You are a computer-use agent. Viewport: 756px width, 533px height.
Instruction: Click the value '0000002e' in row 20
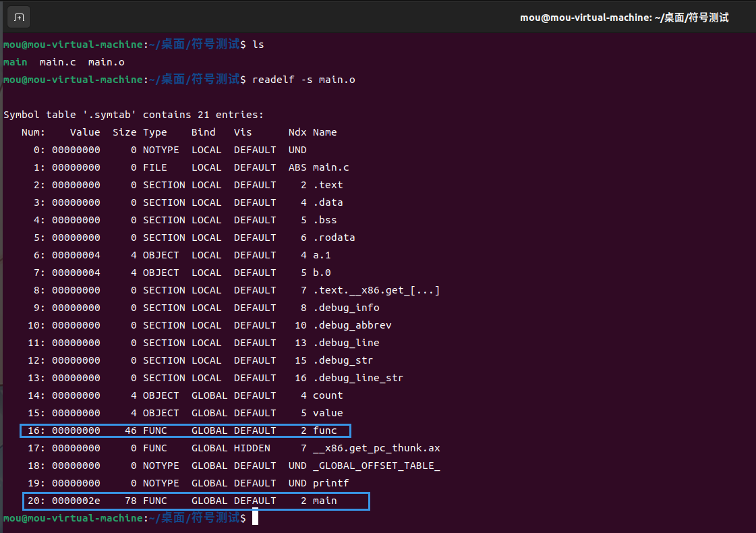pyautogui.click(x=76, y=501)
